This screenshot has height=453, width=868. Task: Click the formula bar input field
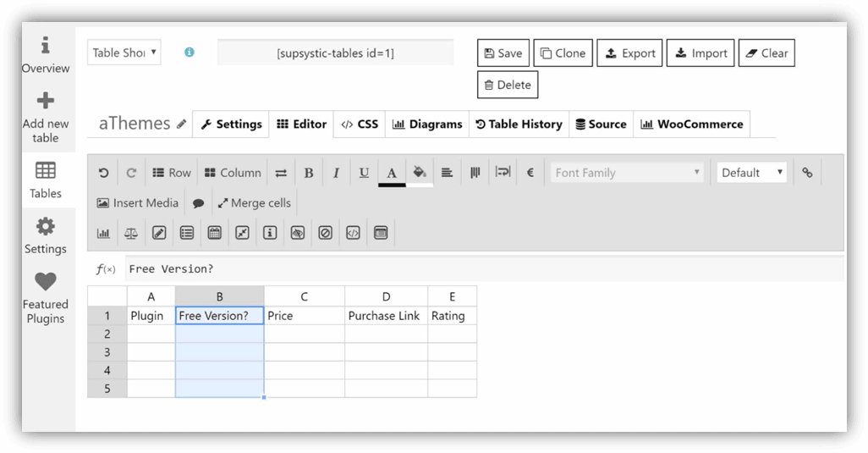click(485, 269)
